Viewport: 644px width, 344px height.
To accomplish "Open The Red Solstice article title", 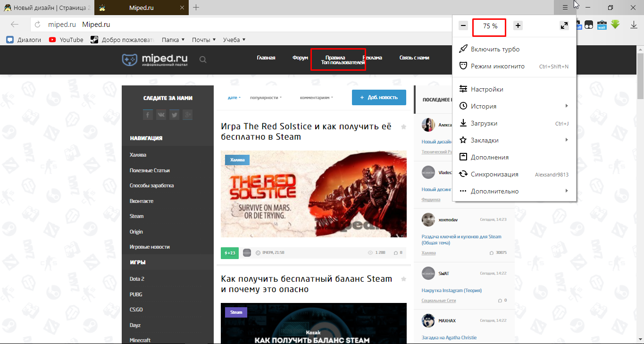I will pos(306,132).
